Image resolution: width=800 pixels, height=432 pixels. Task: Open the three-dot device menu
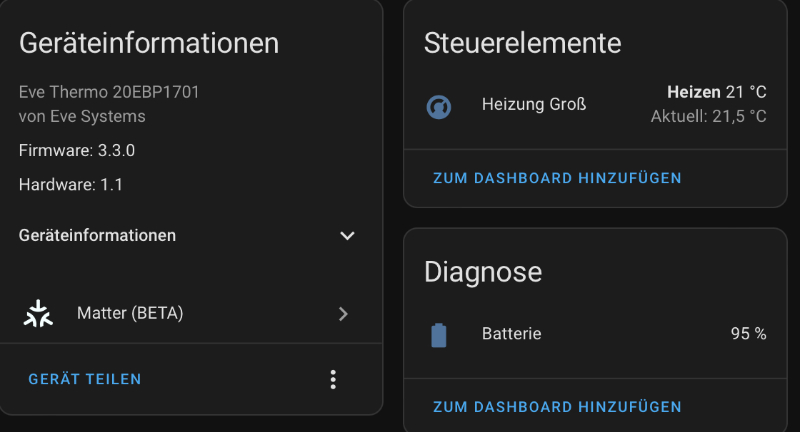333,379
